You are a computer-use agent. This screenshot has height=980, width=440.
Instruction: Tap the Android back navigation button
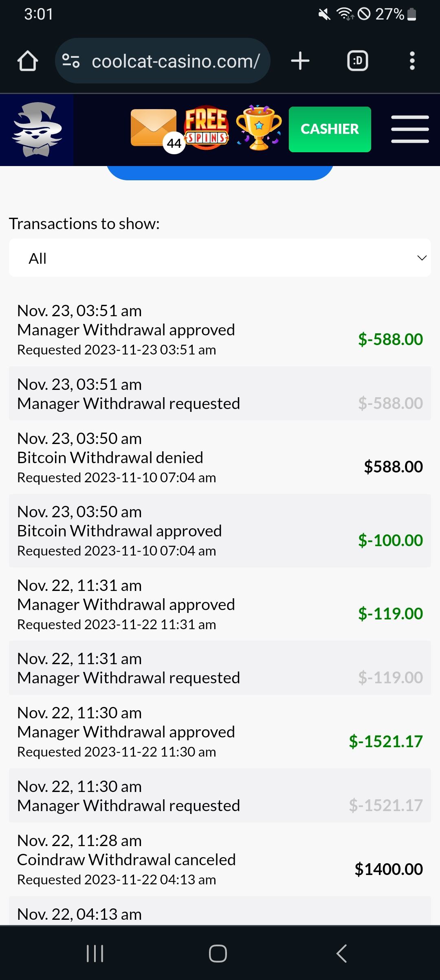point(341,953)
